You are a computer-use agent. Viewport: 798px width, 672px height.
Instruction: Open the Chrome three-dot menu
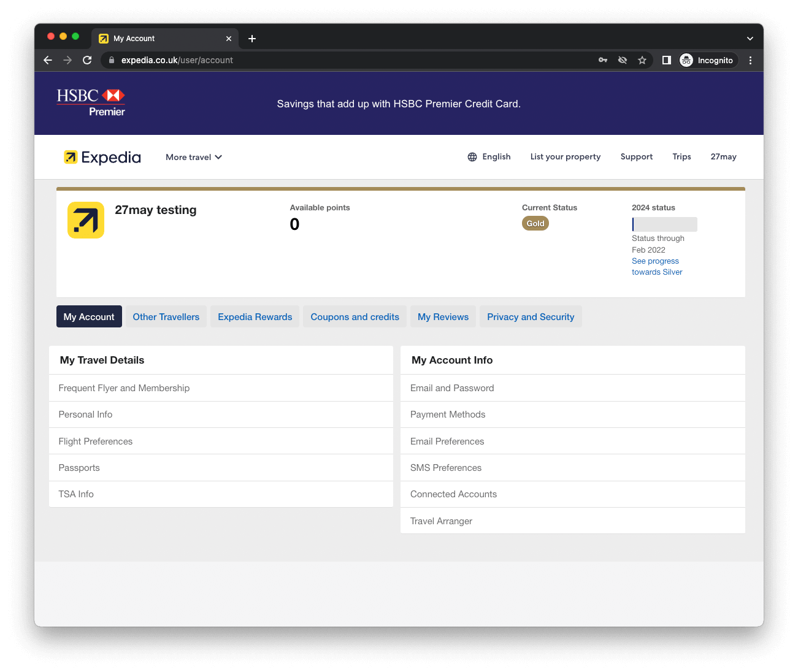(x=750, y=60)
